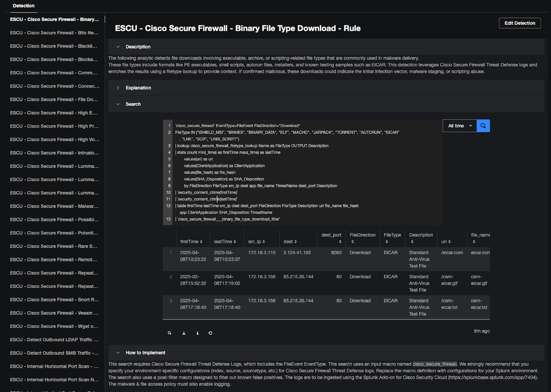Export results using the download icon
This screenshot has width=551, height=392.
184,333
